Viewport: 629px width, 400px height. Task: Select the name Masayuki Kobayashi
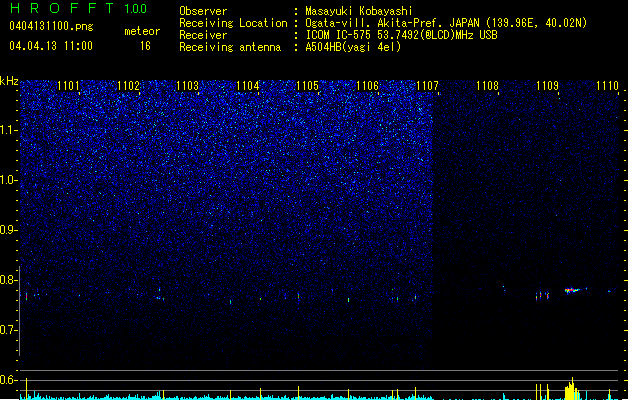click(359, 11)
